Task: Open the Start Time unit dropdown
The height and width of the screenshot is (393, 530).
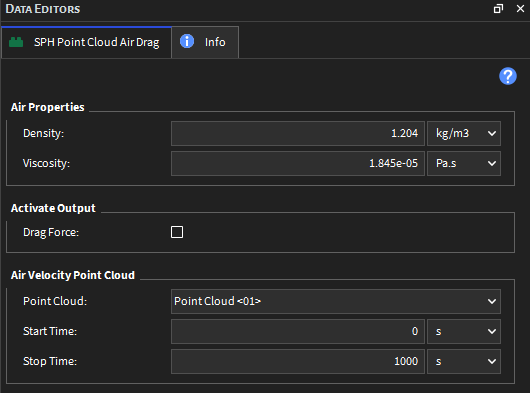Action: tap(464, 331)
